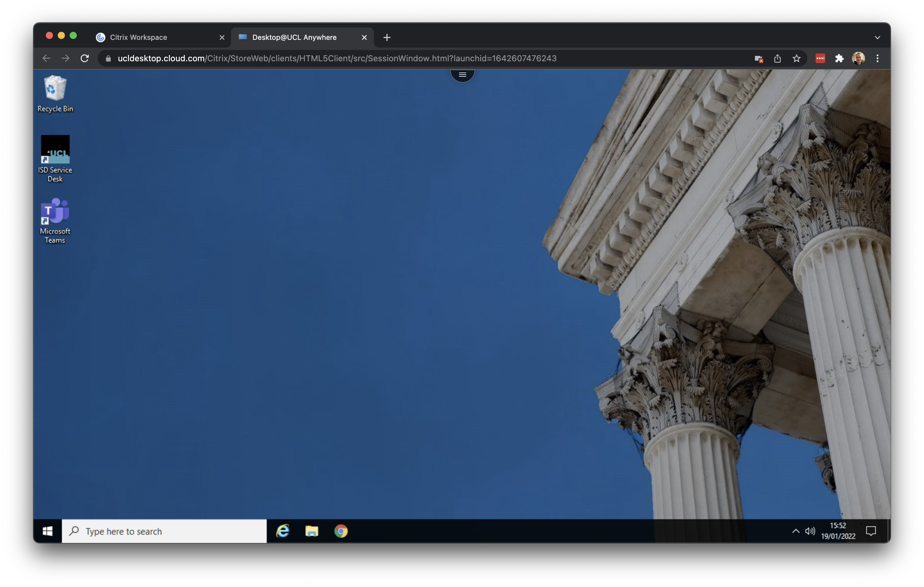Bookmark this page with the star

click(796, 58)
